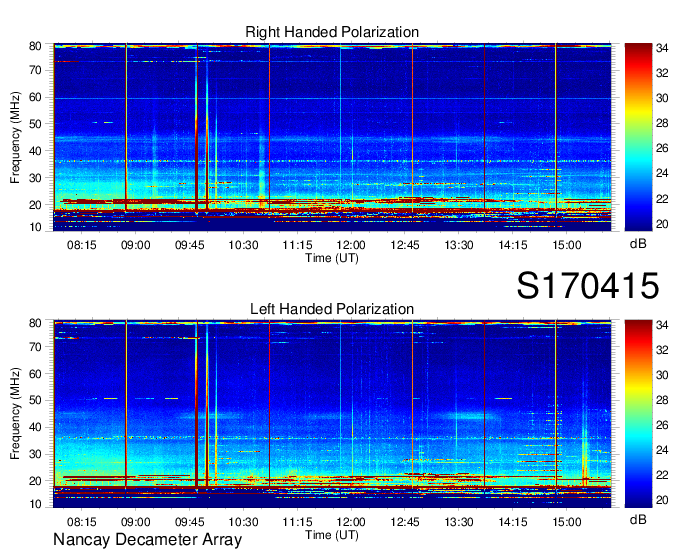The width and height of the screenshot is (680, 552).
Task: Click the Right Handed plot's dB color bar
Action: coord(638,137)
